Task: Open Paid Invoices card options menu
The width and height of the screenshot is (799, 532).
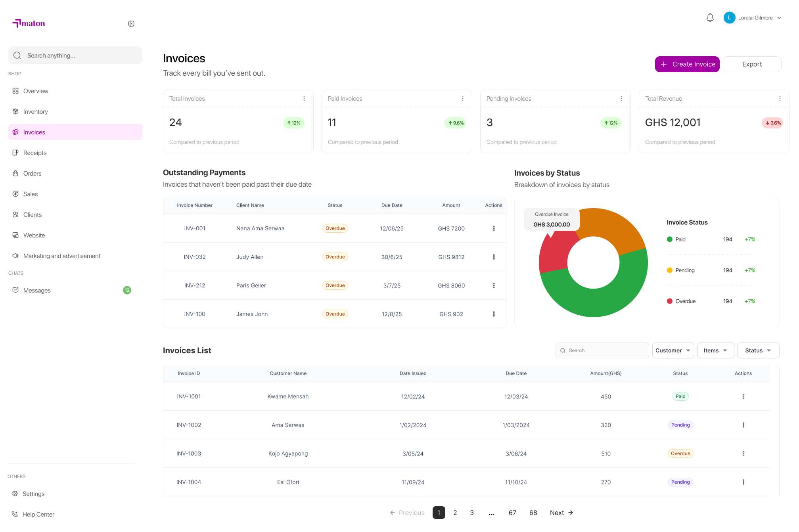Action: 463,99
